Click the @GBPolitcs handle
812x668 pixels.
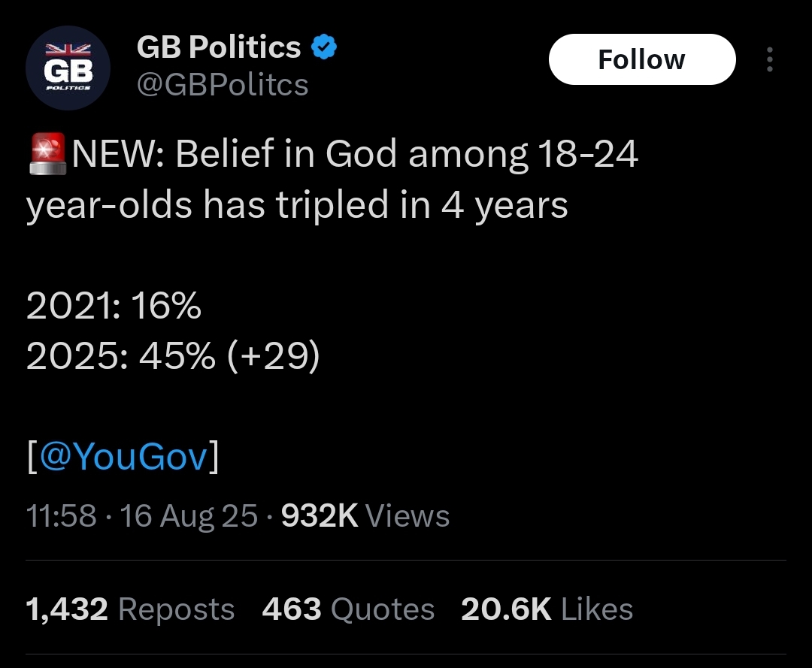point(223,84)
